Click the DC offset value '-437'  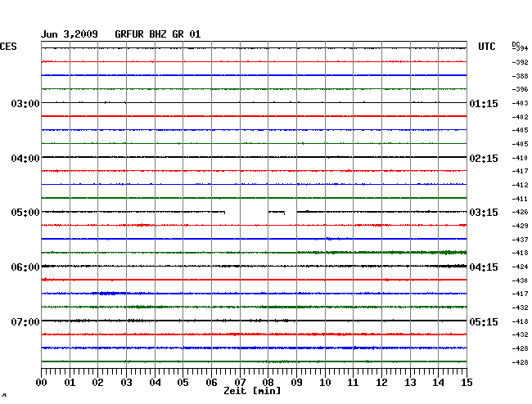tap(520, 240)
